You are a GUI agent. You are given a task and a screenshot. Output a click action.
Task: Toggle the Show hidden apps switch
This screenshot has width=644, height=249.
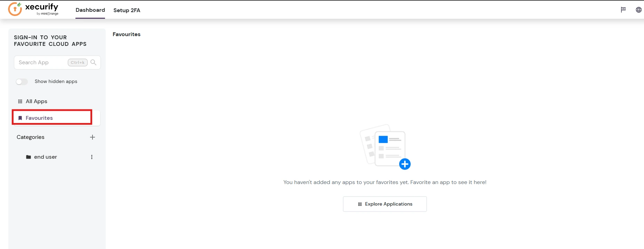22,82
